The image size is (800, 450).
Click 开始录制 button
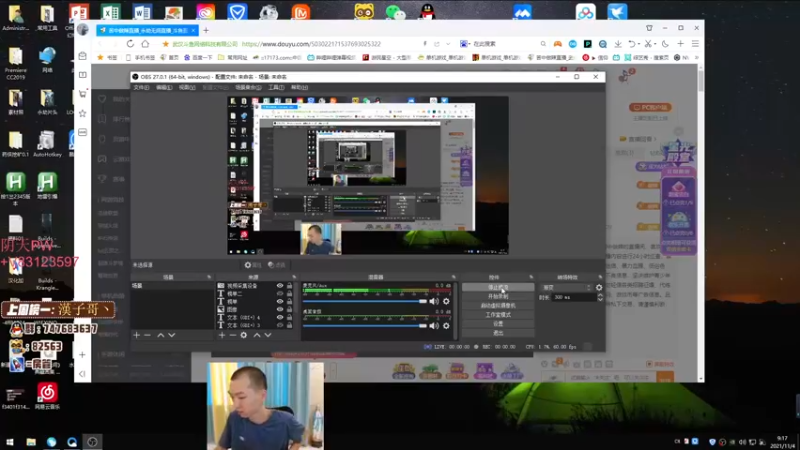(x=498, y=296)
